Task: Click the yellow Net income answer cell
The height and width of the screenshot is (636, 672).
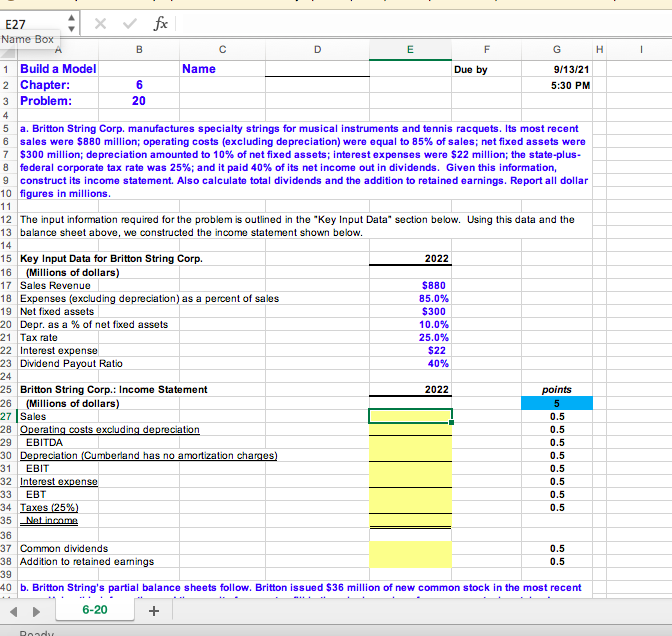Action: pos(410,520)
